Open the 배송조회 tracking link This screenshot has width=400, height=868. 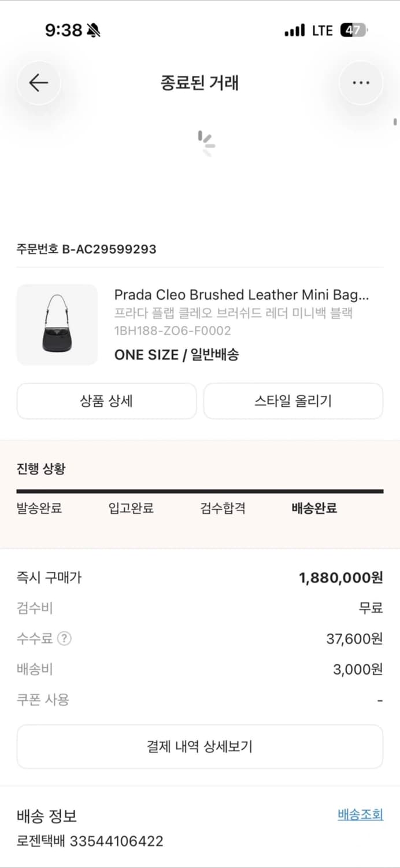pos(360,815)
